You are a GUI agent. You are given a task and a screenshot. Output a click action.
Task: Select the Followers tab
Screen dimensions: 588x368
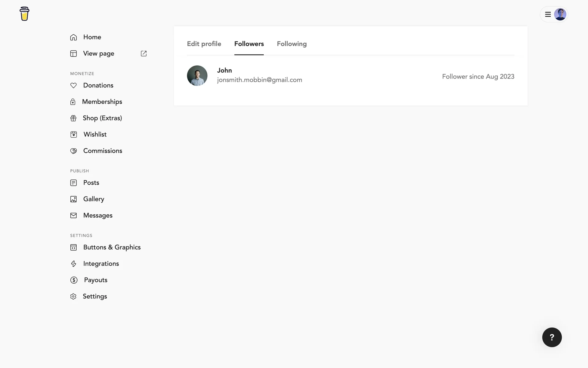pos(249,44)
